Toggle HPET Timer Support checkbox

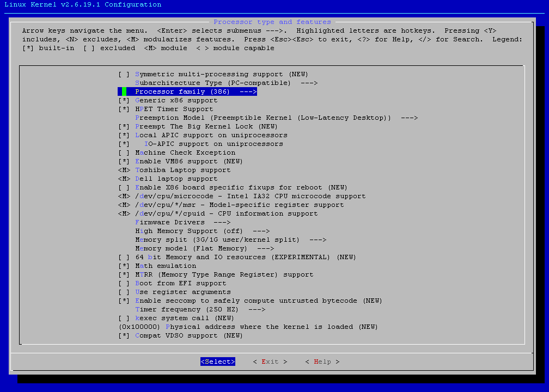tap(124, 109)
